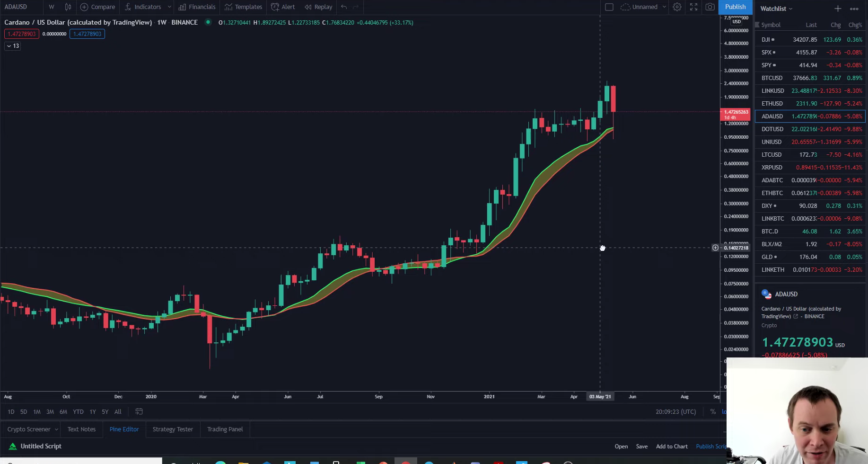This screenshot has width=868, height=464.
Task: Click the Publish Script link
Action: coord(711,446)
